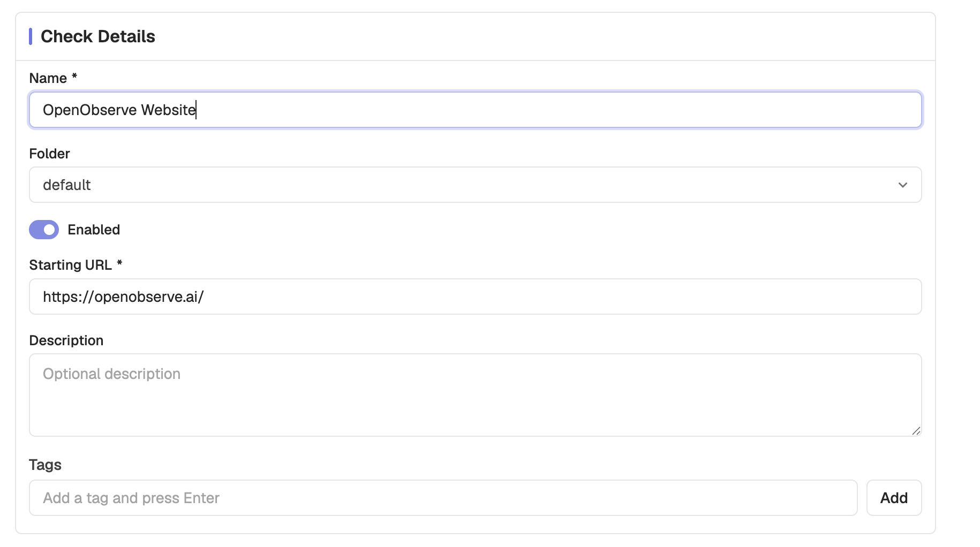Click the white knob of the Enabled switch
This screenshot has width=980, height=547.
49,230
